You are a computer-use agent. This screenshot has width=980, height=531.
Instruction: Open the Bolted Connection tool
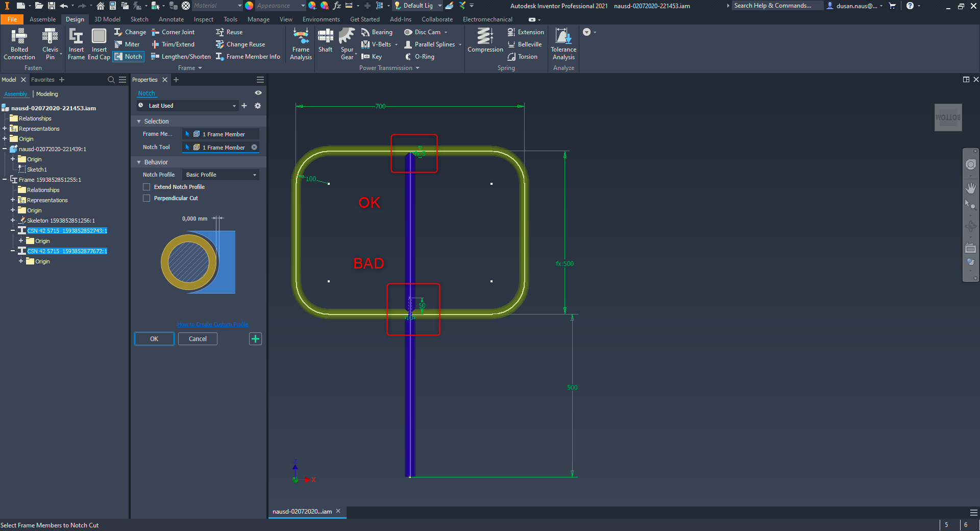pyautogui.click(x=19, y=44)
